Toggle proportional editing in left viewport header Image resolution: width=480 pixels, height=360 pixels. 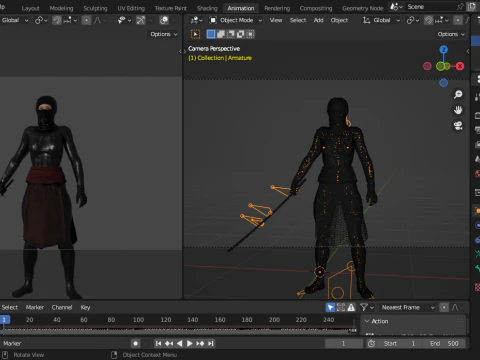click(86, 20)
